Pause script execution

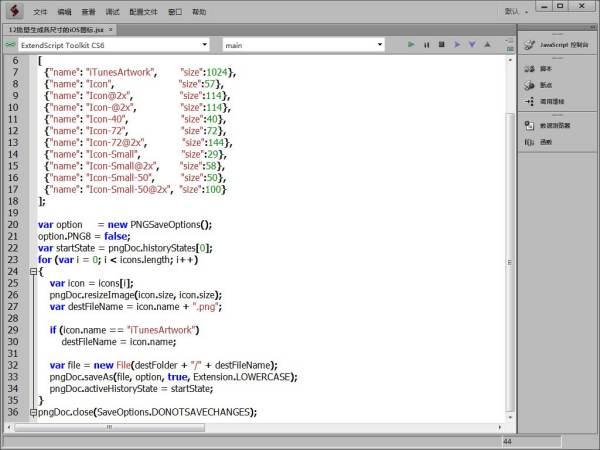pyautogui.click(x=426, y=45)
